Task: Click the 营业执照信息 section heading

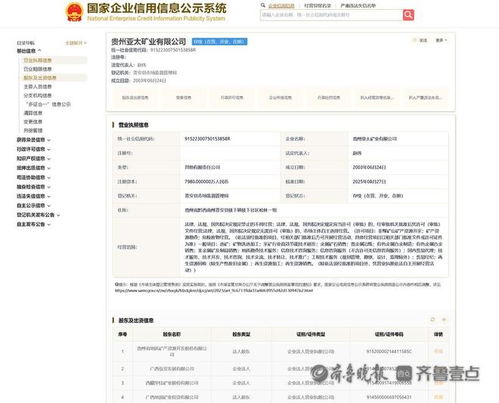Action: (133, 125)
